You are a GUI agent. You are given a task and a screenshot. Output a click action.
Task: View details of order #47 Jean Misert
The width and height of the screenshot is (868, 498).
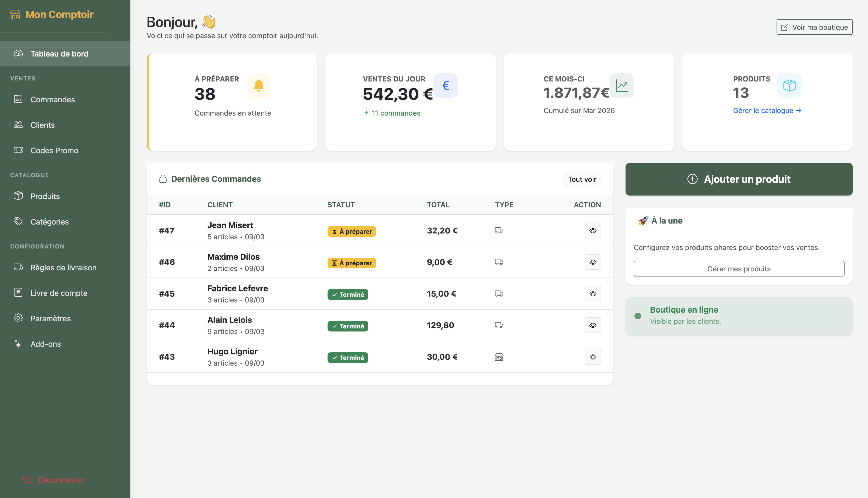pos(593,230)
